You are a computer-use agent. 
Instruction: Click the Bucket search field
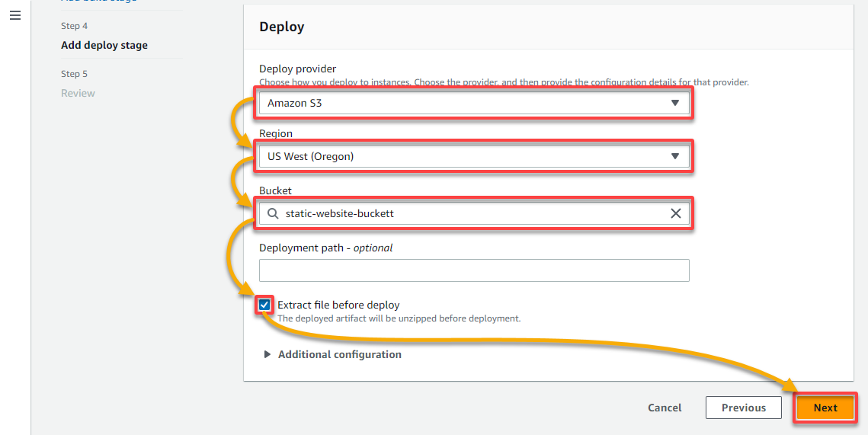pyautogui.click(x=474, y=213)
